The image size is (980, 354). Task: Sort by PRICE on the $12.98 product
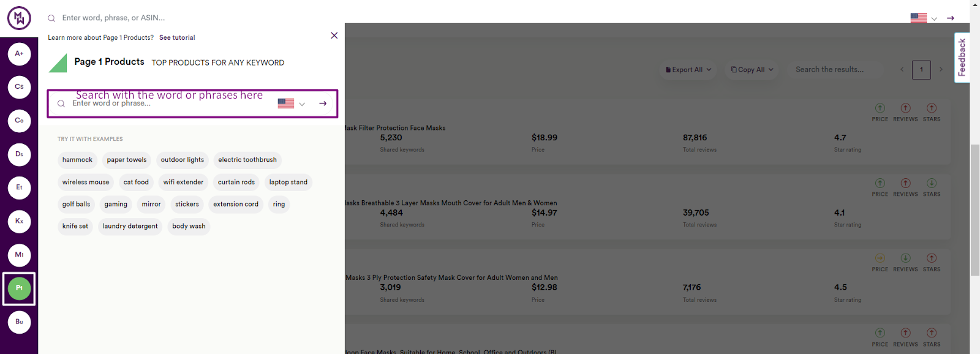[880, 258]
